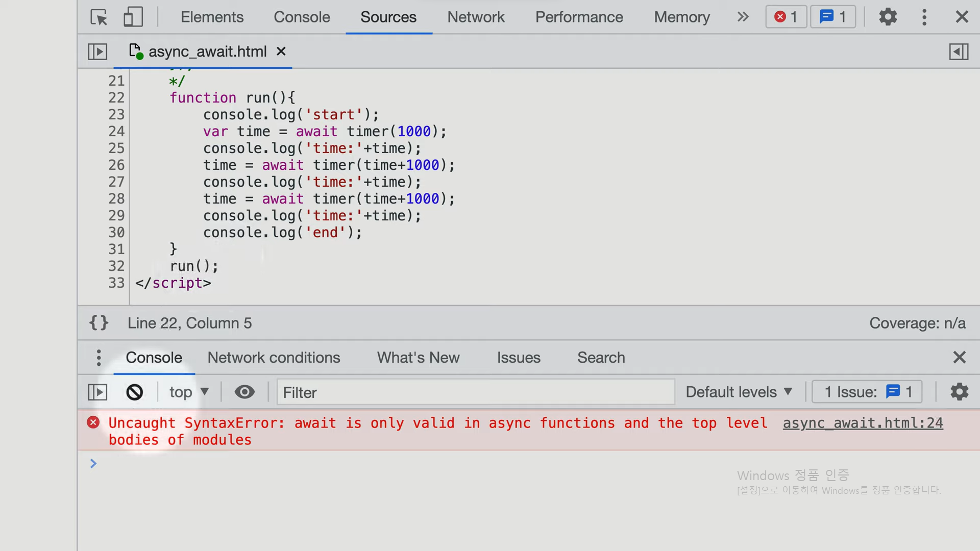Create a live expression with eye icon

tap(244, 392)
